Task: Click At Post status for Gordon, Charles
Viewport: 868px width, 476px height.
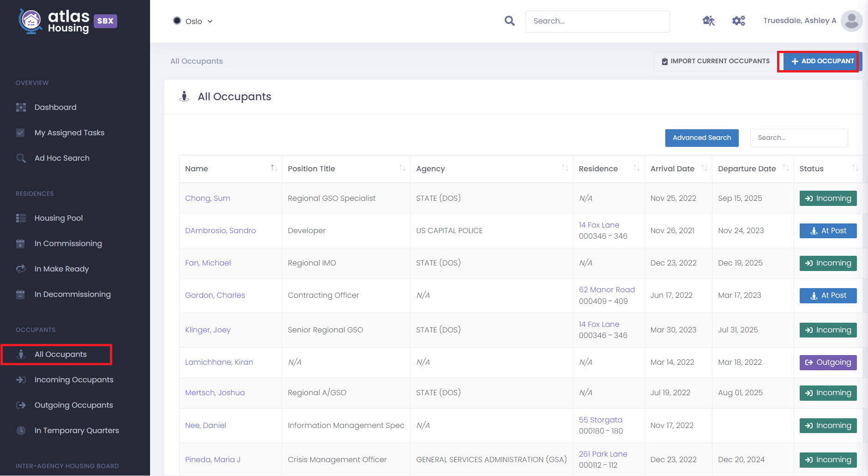Action: 828,295
